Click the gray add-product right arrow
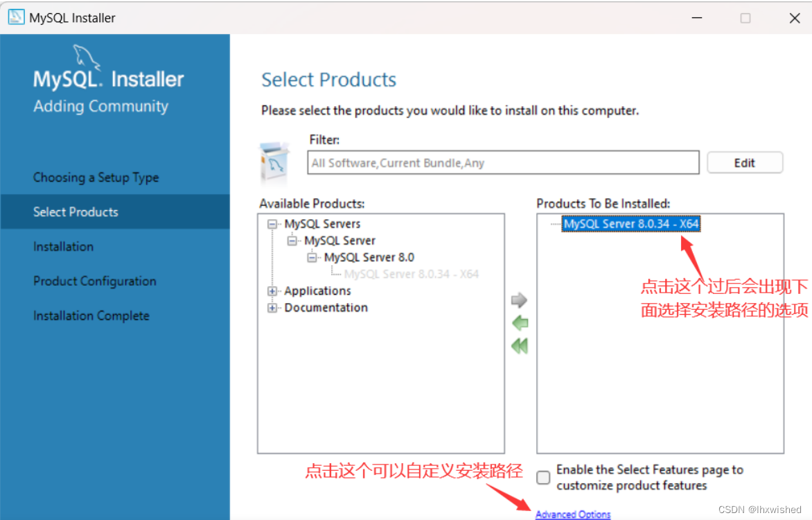 pyautogui.click(x=519, y=300)
